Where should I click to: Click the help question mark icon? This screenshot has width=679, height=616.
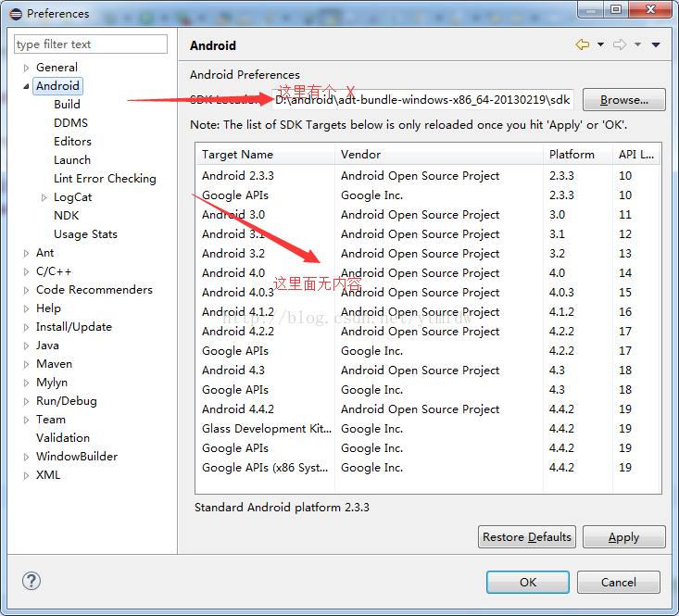[x=31, y=581]
